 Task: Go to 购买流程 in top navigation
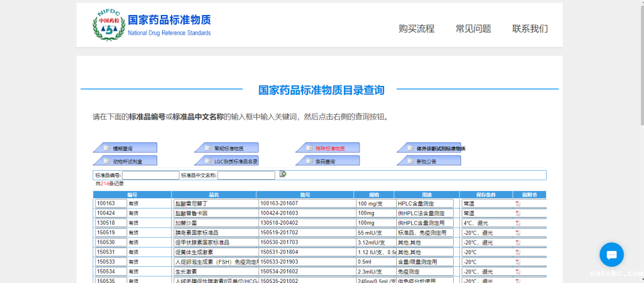(x=417, y=29)
